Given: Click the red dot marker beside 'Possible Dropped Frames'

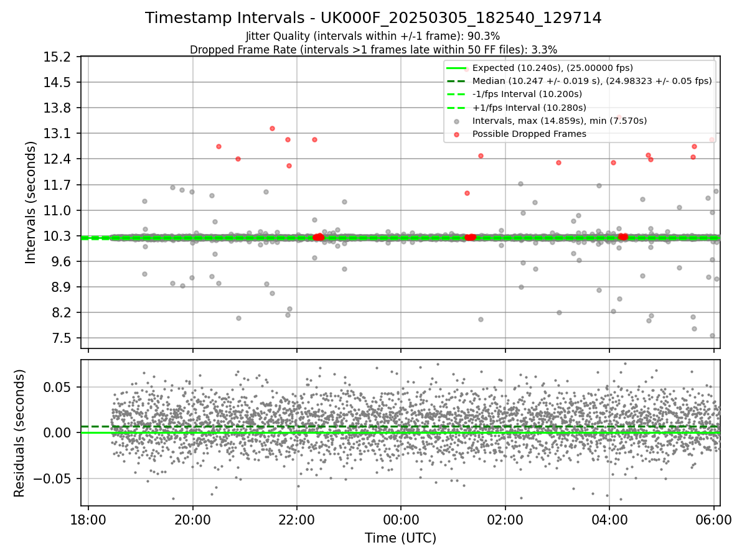Looking at the screenshot, I should pyautogui.click(x=457, y=134).
